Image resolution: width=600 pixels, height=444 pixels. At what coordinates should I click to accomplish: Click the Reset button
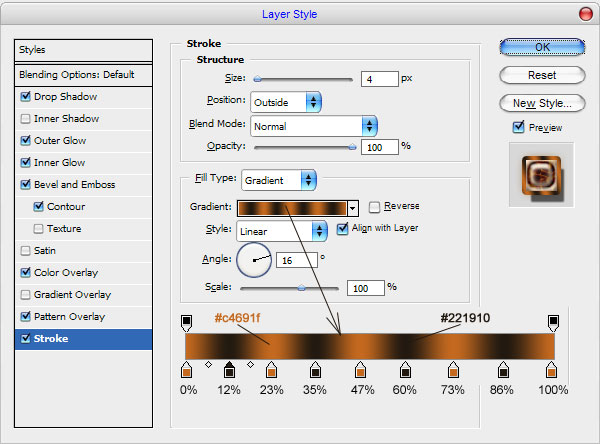[x=542, y=75]
